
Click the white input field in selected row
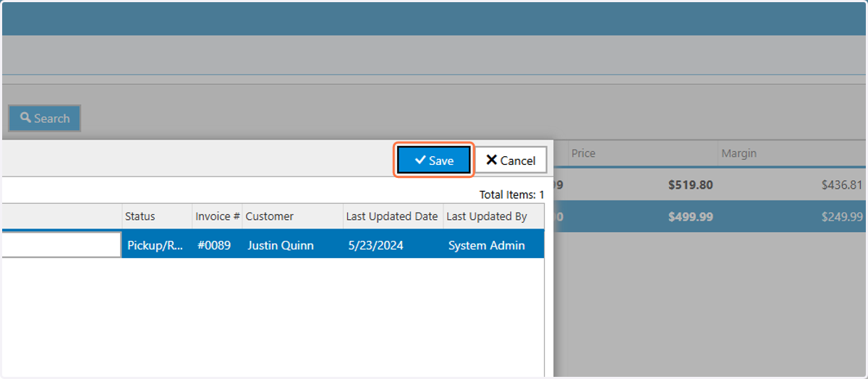(x=61, y=245)
